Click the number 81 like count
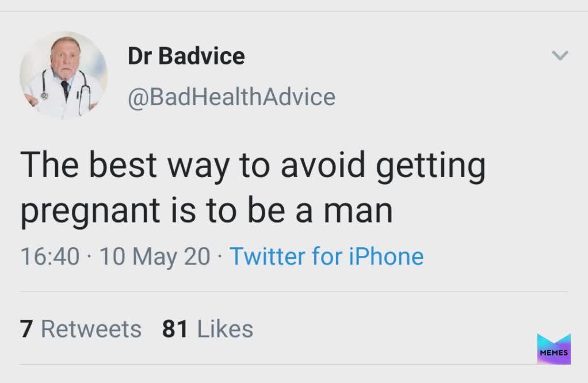Image resolution: width=588 pixels, height=383 pixels. point(175,329)
